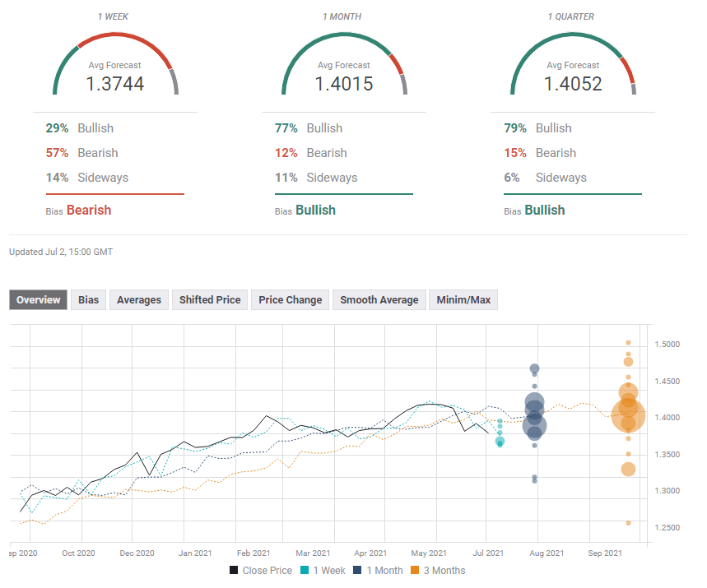Switch to the Overview tab
Viewport: 707px width, 588px height.
click(39, 300)
